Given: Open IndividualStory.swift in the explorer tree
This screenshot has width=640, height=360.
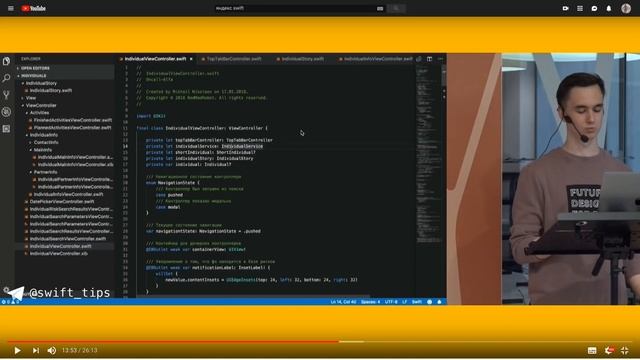Looking at the screenshot, I should [51, 91].
